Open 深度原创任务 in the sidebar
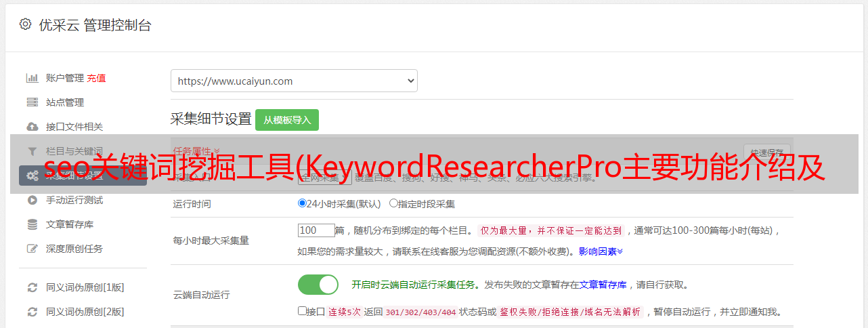The height and width of the screenshot is (328, 868). tap(74, 249)
